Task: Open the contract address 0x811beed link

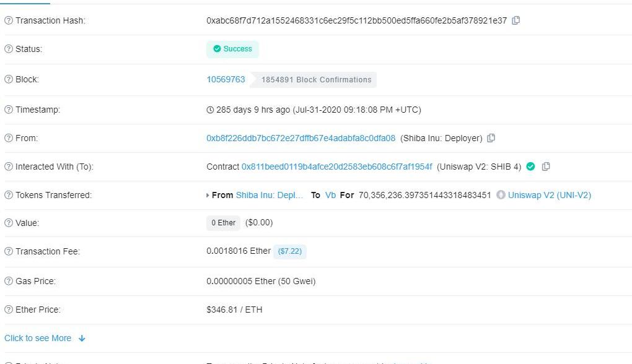Action: pyautogui.click(x=336, y=167)
